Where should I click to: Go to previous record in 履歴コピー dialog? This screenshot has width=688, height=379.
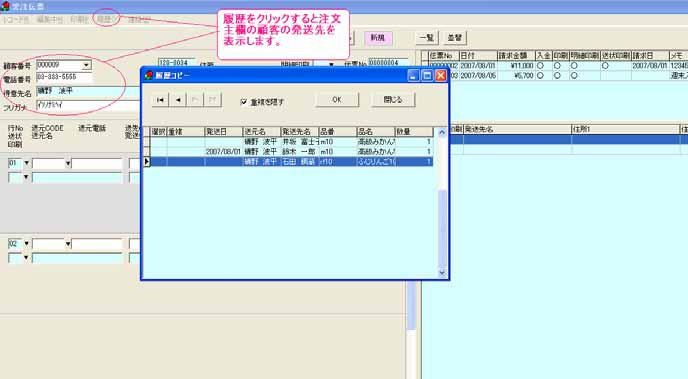178,100
